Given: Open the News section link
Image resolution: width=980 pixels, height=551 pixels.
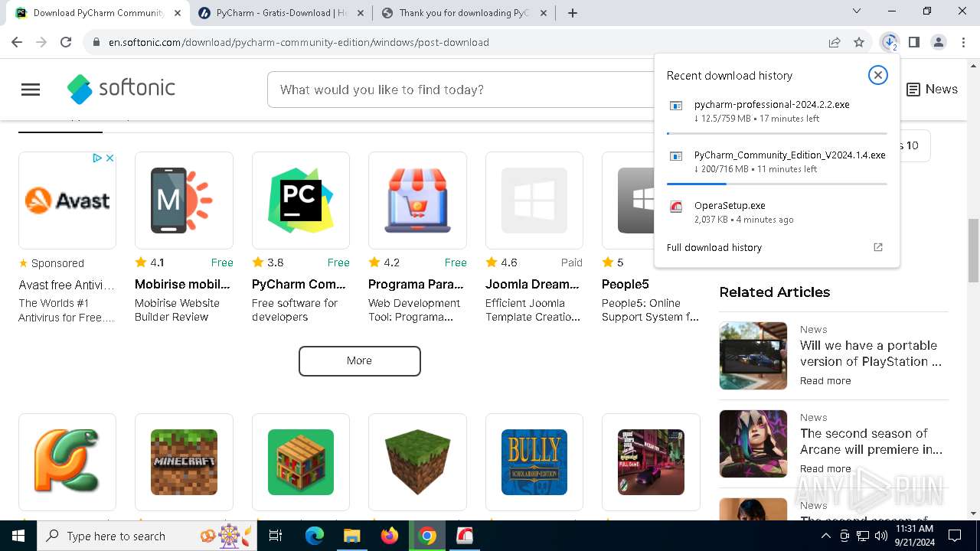Looking at the screenshot, I should pos(932,90).
